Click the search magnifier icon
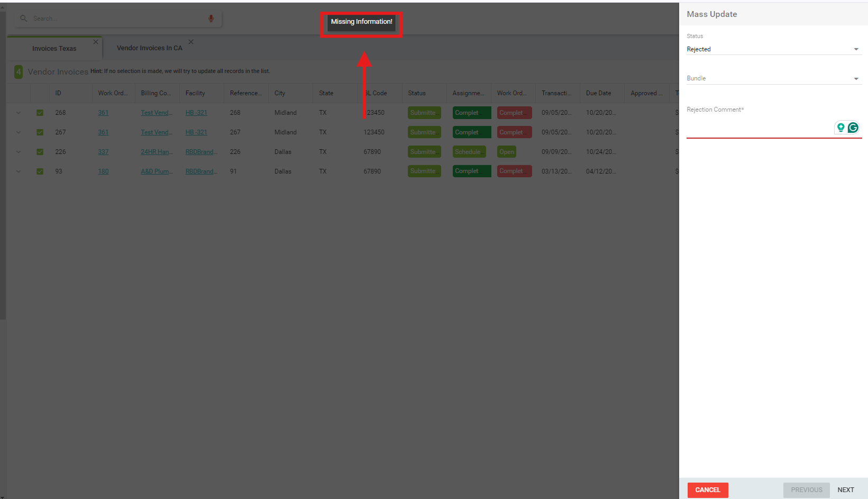Screen dimensions: 868x499 click(23, 19)
